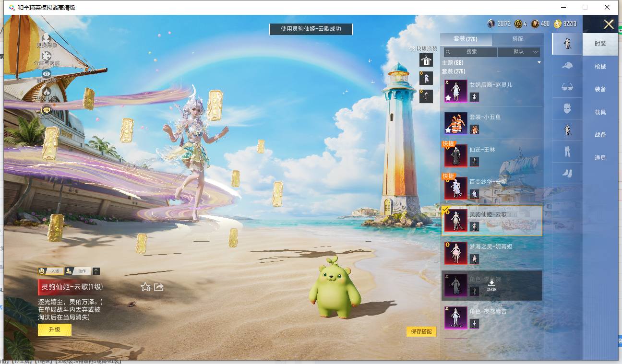Image resolution: width=622 pixels, height=364 pixels.
Task: Open the 时装 fashion tab
Action: (600, 44)
